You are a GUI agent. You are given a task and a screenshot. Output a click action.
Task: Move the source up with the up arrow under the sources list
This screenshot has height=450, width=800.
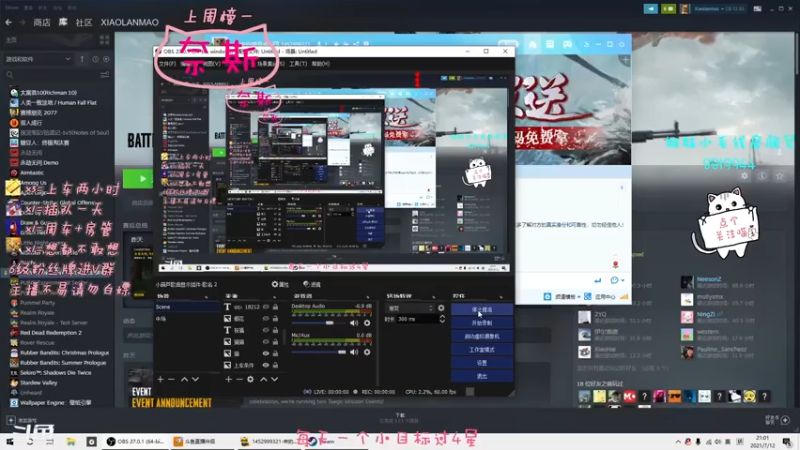(263, 379)
